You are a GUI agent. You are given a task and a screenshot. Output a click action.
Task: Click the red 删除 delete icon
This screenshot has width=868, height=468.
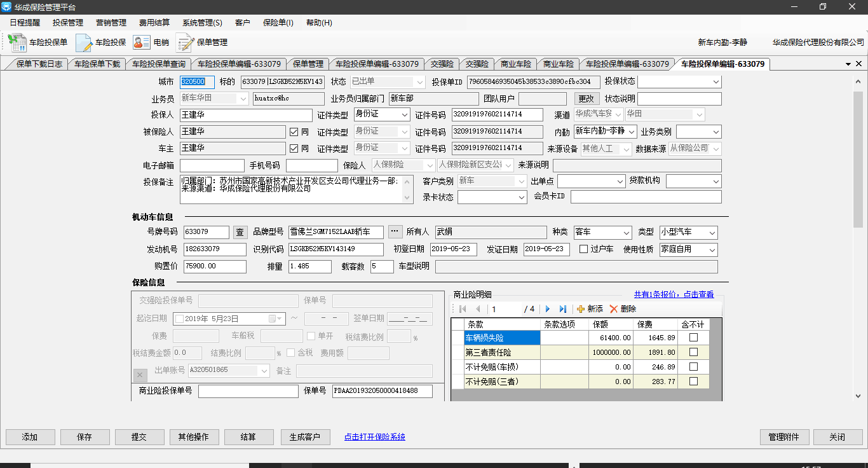613,309
